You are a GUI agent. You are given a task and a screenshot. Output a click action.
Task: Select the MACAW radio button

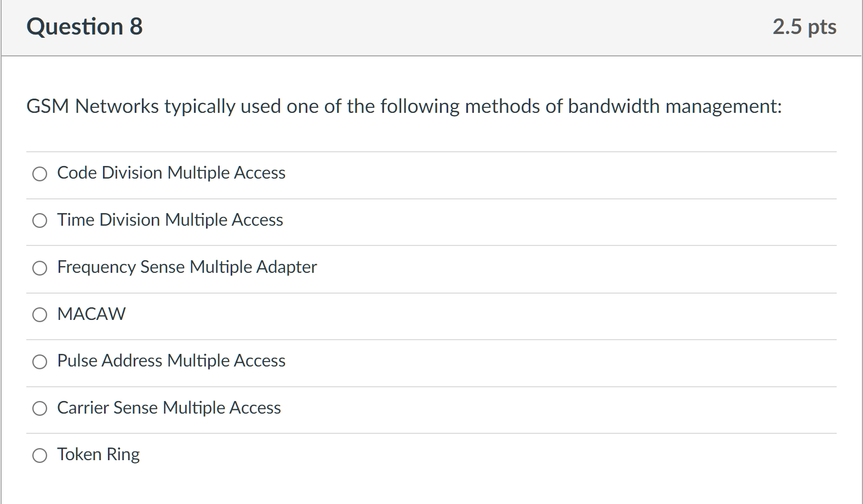tap(39, 314)
